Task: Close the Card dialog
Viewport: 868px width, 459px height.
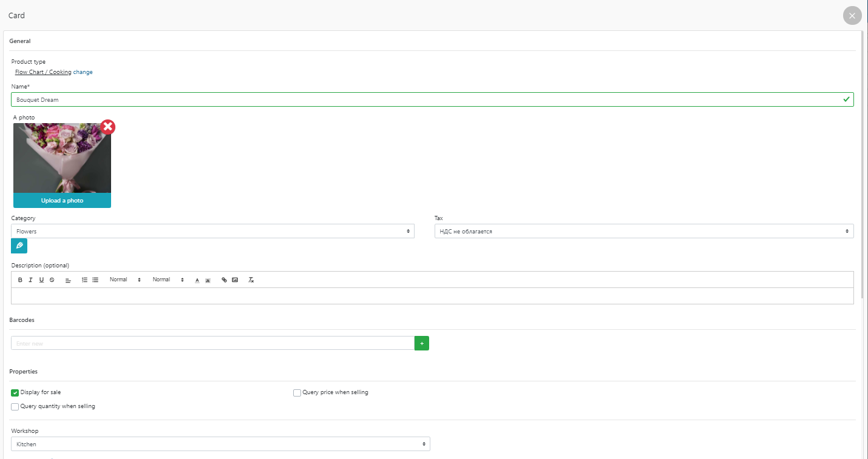Action: 852,16
